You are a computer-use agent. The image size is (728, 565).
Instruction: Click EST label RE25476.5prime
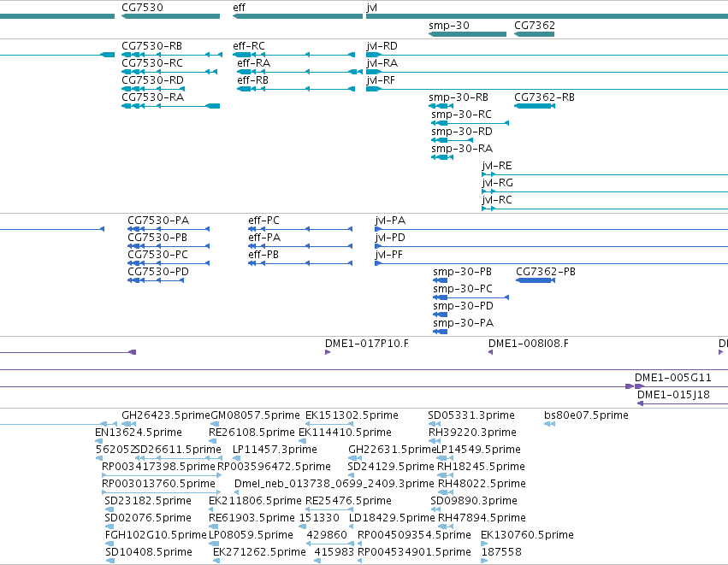tap(348, 501)
